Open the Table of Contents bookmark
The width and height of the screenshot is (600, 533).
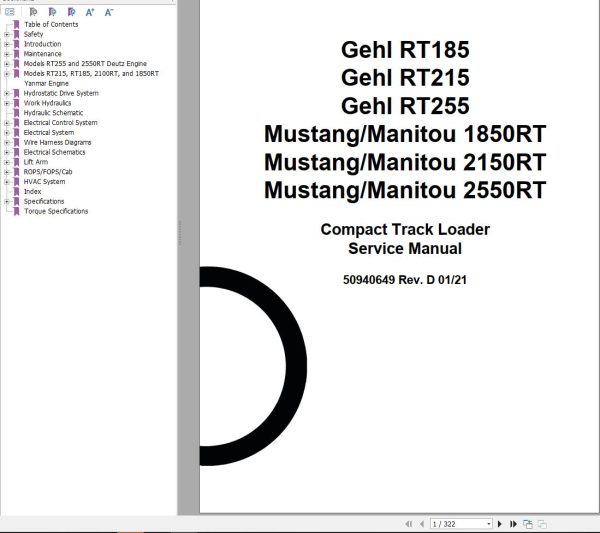pyautogui.click(x=51, y=24)
